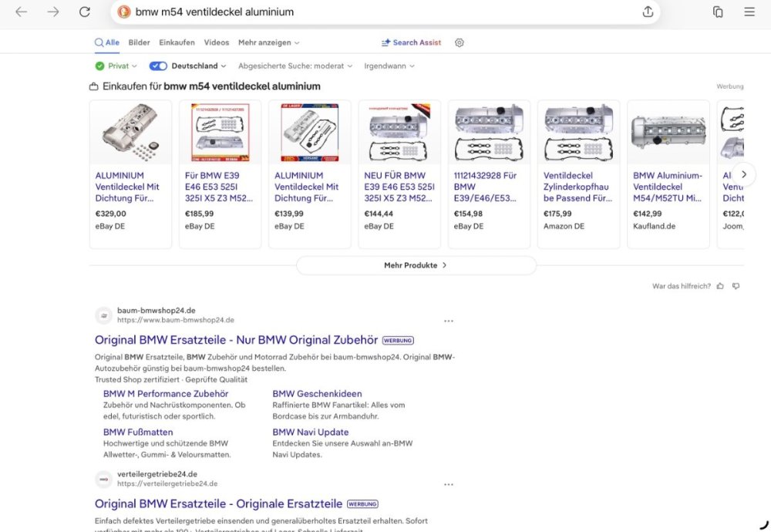The height and width of the screenshot is (532, 771).
Task: Click the thumbs down feedback icon
Action: pos(736,286)
